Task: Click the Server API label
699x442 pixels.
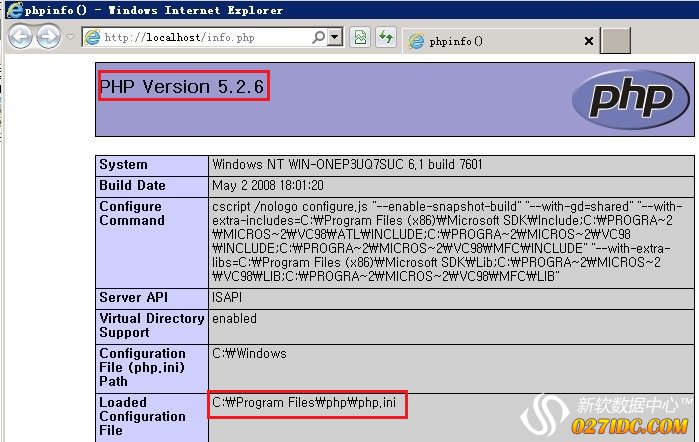Action: tap(134, 297)
